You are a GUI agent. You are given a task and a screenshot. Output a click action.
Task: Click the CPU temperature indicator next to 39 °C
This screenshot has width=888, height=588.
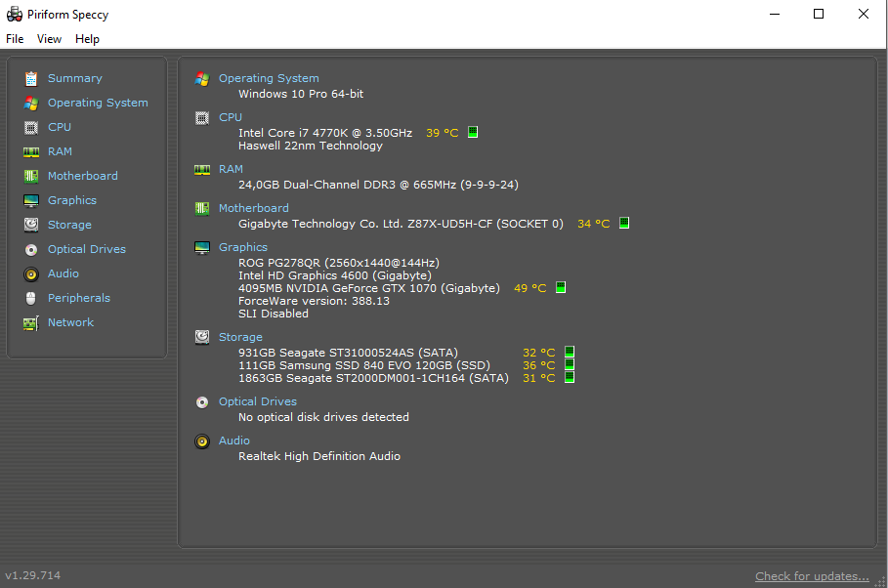[472, 131]
